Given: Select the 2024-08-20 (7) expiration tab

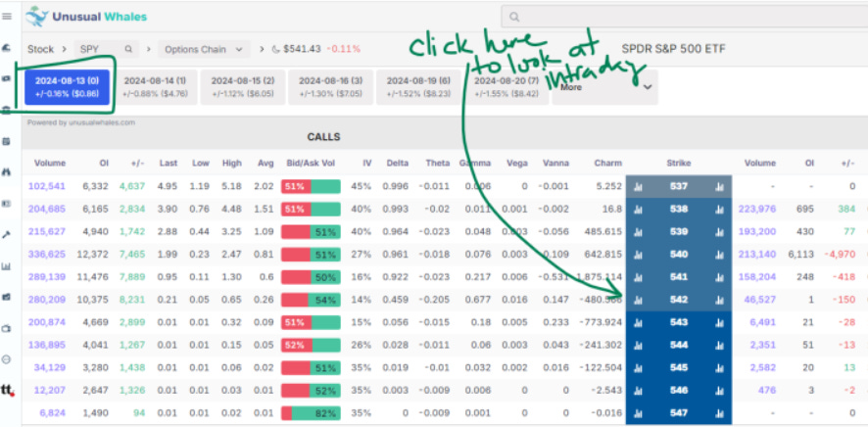Looking at the screenshot, I should pyautogui.click(x=506, y=87).
